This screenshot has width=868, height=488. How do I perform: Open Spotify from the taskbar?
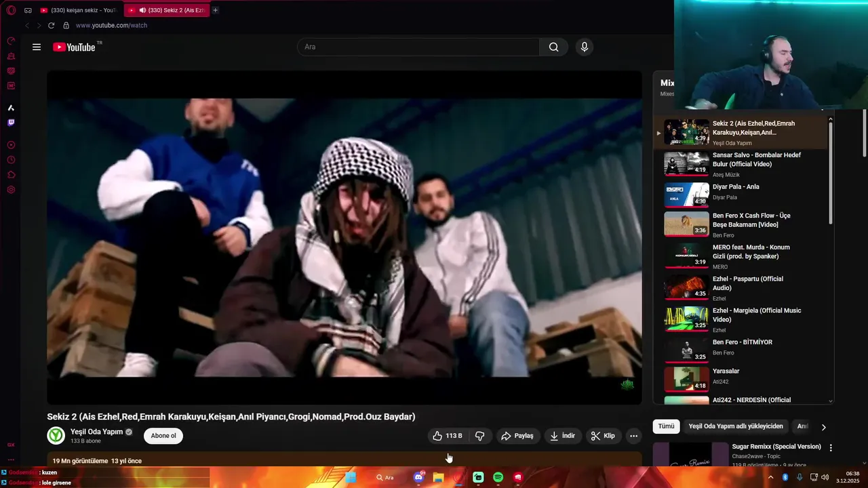(498, 477)
